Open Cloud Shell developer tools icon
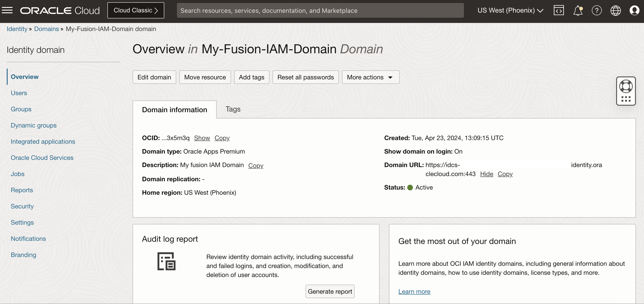This screenshot has width=644, height=304. tap(558, 10)
